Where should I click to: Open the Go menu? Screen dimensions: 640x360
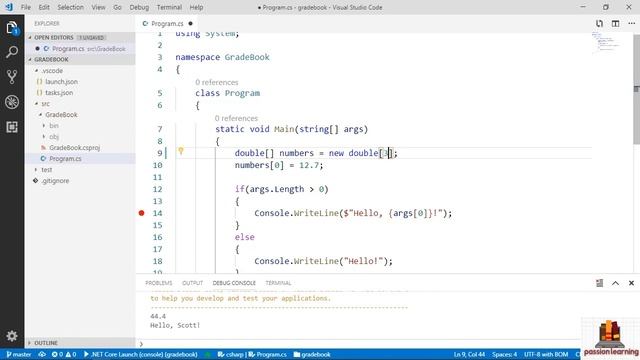click(118, 7)
